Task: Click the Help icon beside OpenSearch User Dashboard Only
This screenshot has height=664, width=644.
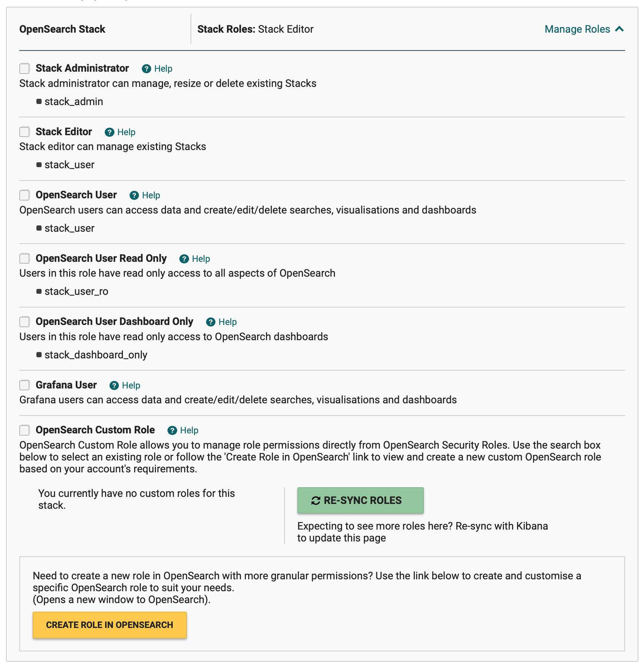Action: (x=211, y=322)
